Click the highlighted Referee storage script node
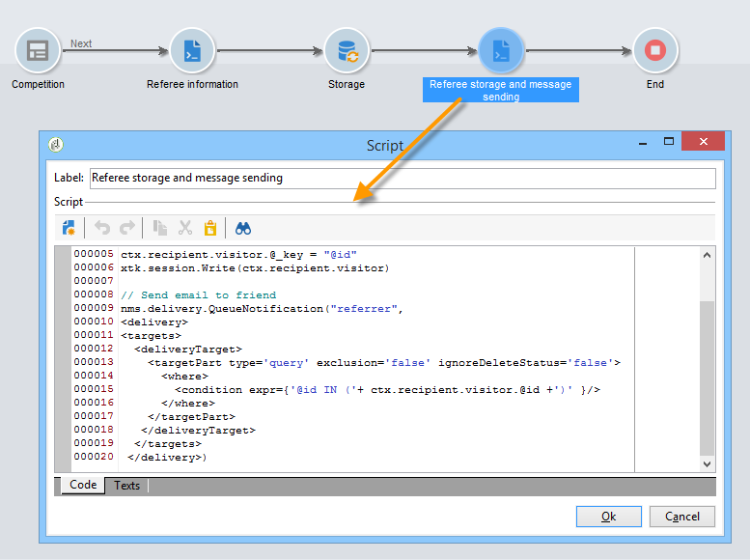 coord(500,50)
